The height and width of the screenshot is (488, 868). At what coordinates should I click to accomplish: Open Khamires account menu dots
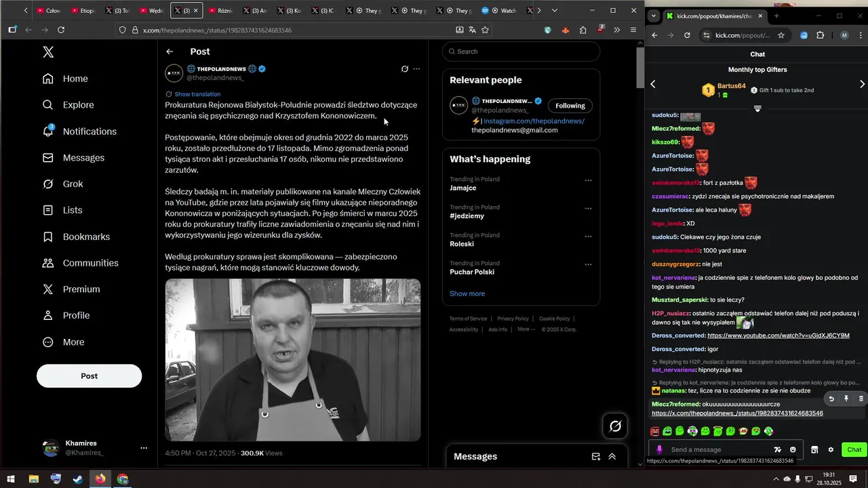pos(144,448)
